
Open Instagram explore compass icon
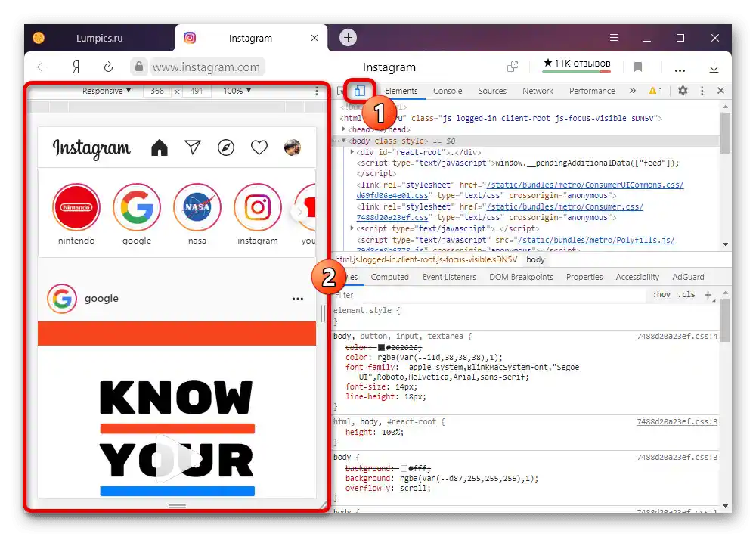[x=225, y=147]
